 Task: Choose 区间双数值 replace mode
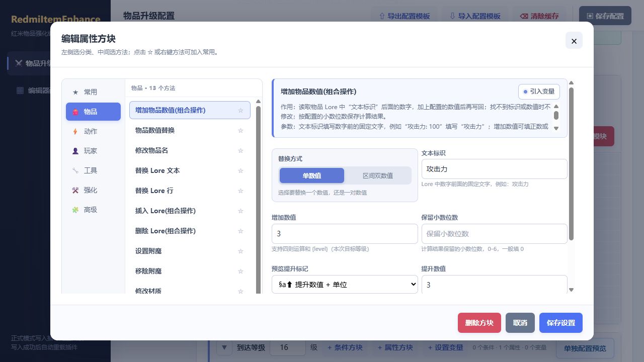click(378, 175)
